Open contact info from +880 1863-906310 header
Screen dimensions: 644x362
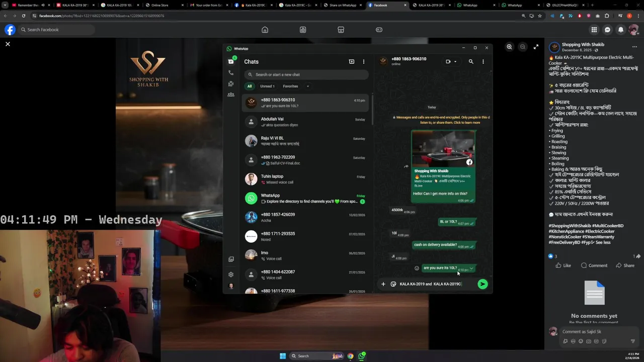[x=409, y=61]
